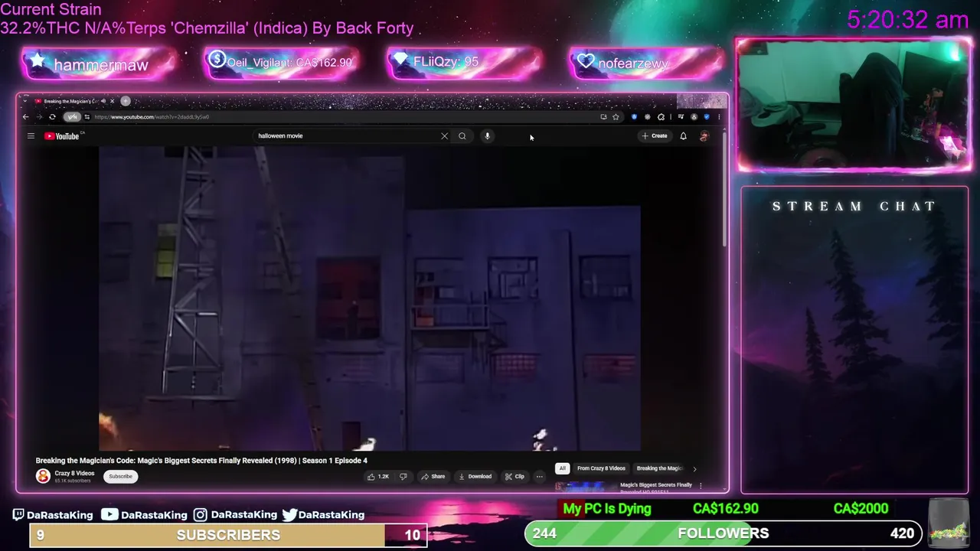This screenshot has height=551, width=980.
Task: Open options for 'Magic's Biggest Secrets' suggestion
Action: click(700, 485)
